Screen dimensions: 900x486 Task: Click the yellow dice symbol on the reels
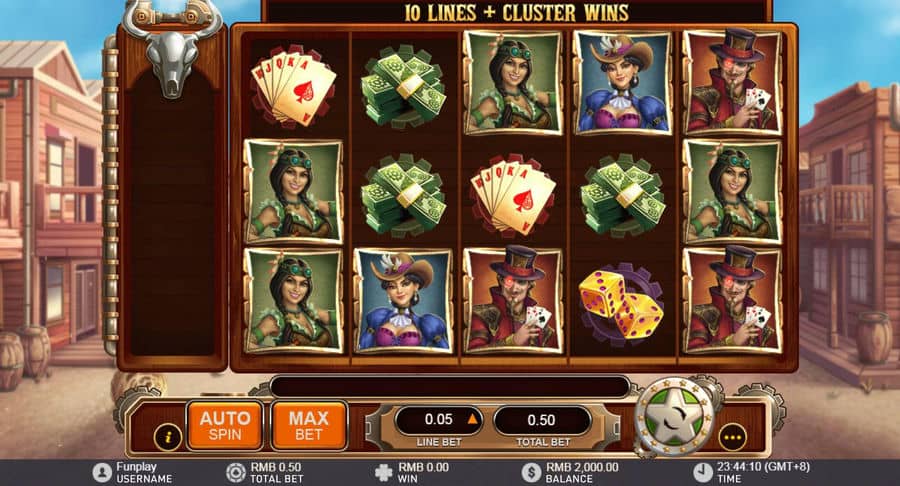[622, 302]
